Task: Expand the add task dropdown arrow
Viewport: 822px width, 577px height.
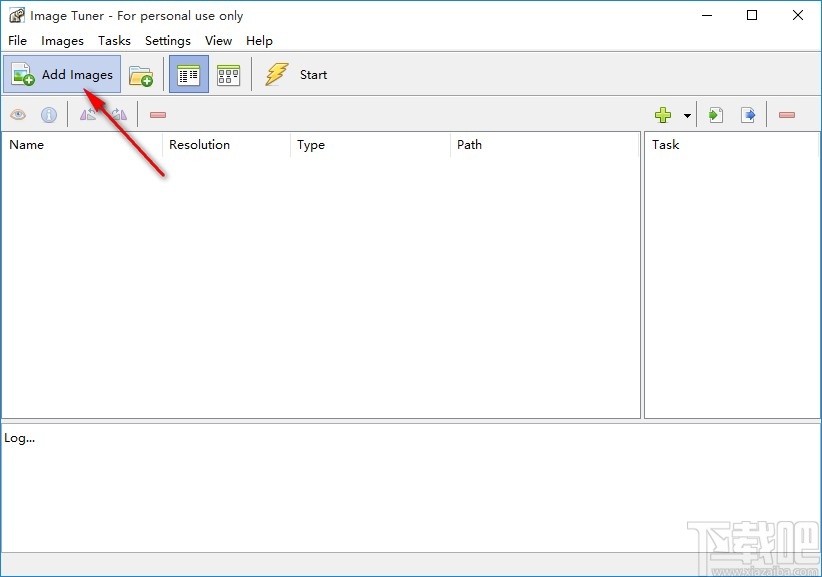Action: point(687,115)
